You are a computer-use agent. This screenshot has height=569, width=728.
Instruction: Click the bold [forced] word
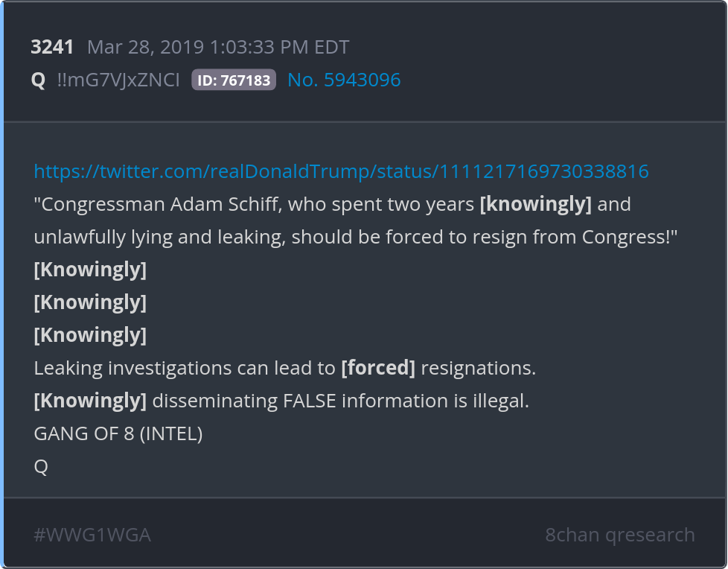tap(377, 368)
